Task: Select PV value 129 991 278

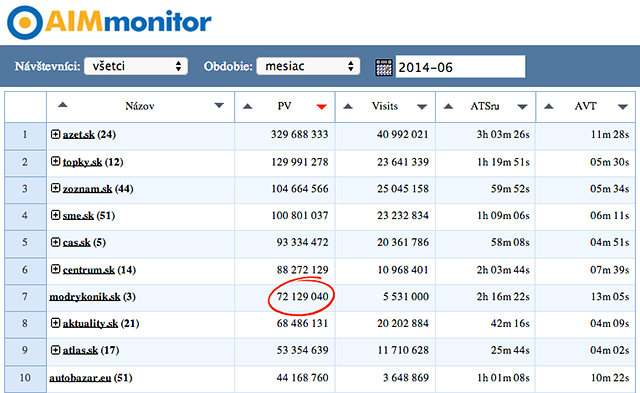Action: 300,162
